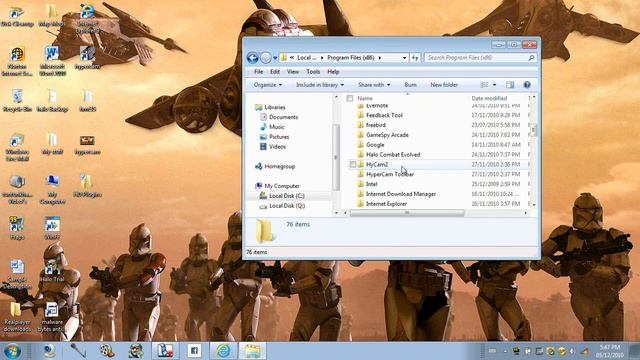
Task: Select the Halo Trial desktop shortcut
Action: click(x=52, y=271)
